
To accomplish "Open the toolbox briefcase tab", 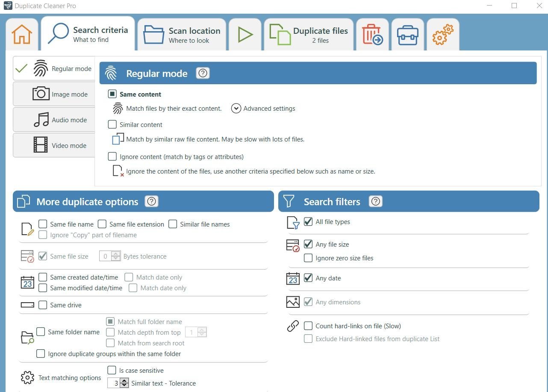I will (x=407, y=35).
